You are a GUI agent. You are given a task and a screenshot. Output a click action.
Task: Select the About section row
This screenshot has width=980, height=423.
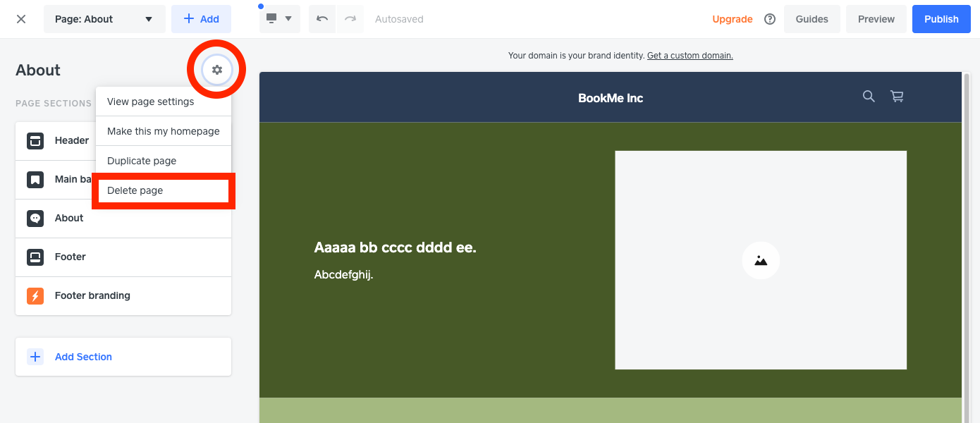(x=123, y=218)
